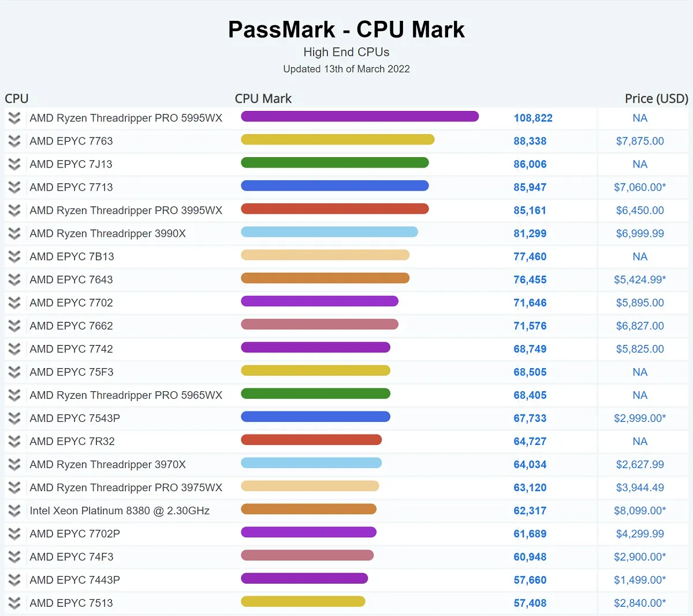Open the Intel Xeon Platinum 8380 @ 2.30GHz link
The image size is (693, 616).
(120, 511)
